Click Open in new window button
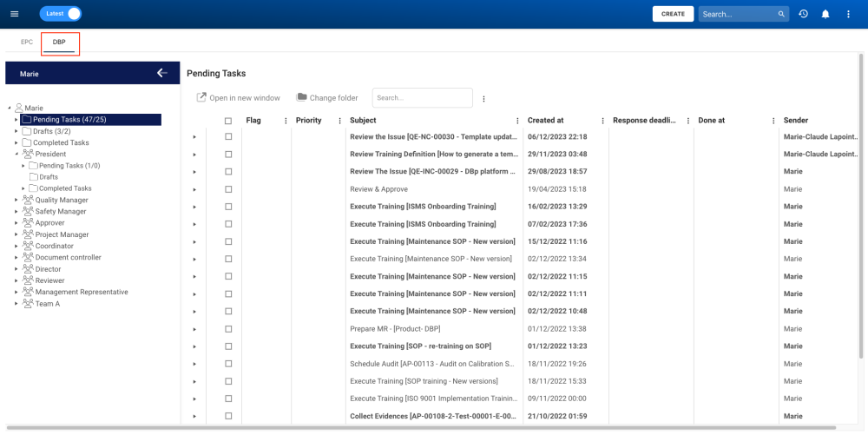The image size is (868, 435). click(x=239, y=98)
